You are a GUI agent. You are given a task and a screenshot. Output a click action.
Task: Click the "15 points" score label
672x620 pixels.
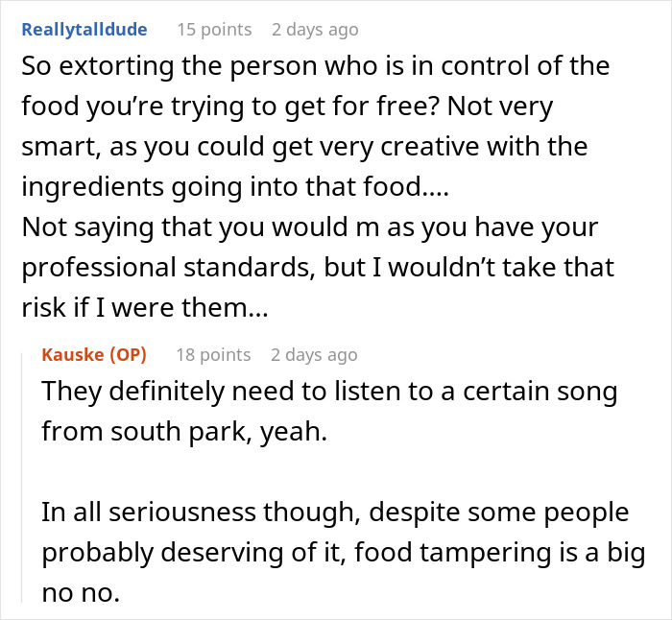point(214,29)
